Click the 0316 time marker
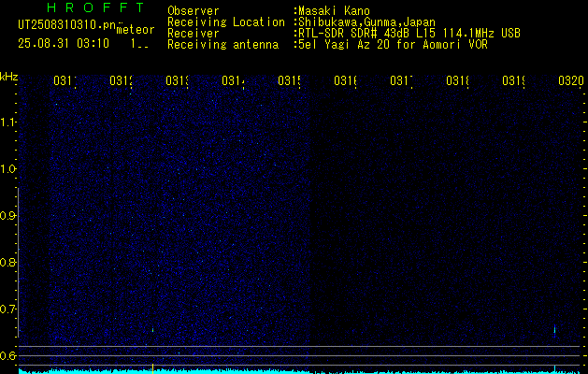 click(x=345, y=80)
